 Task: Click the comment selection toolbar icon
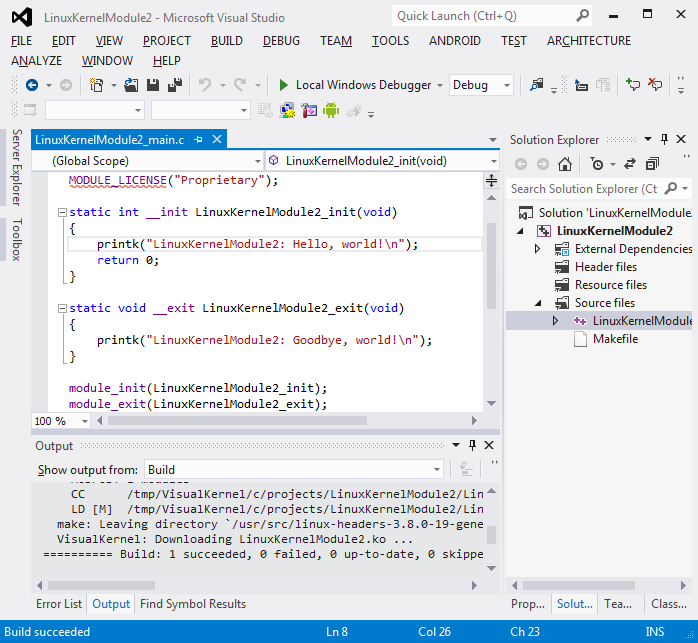click(x=633, y=85)
